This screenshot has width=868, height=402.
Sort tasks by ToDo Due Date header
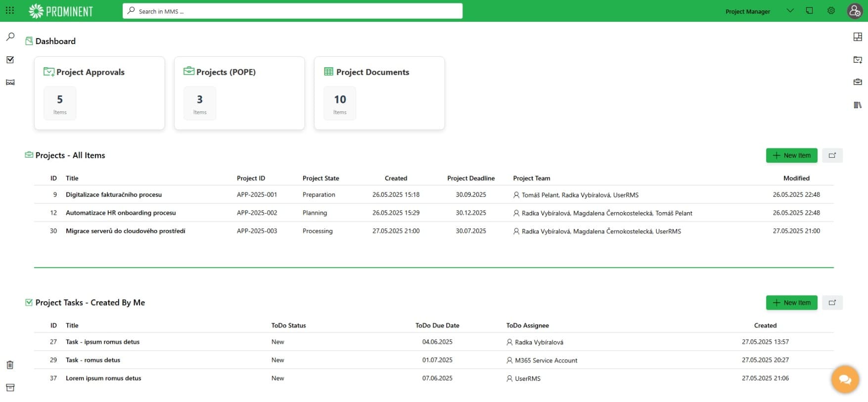[437, 325]
